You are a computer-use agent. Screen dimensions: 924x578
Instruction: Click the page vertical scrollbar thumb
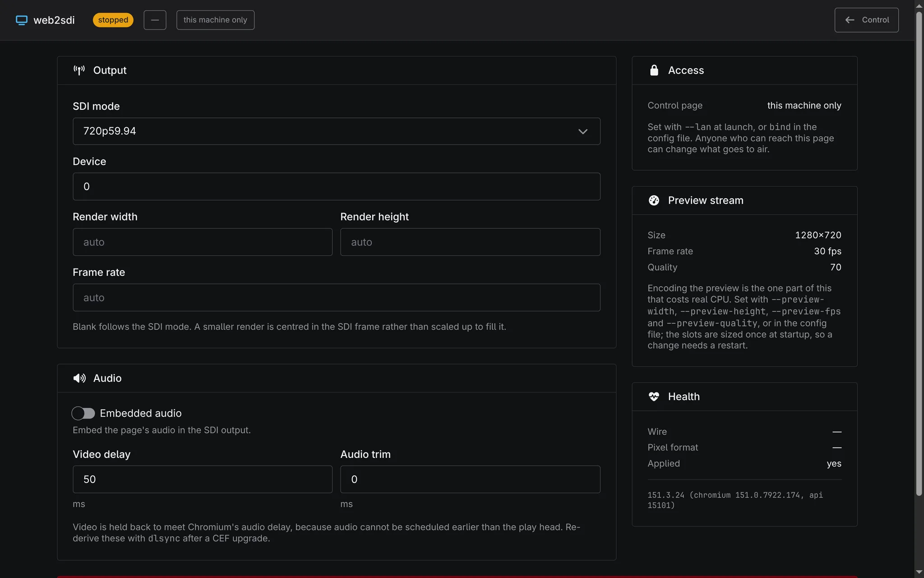pyautogui.click(x=919, y=253)
